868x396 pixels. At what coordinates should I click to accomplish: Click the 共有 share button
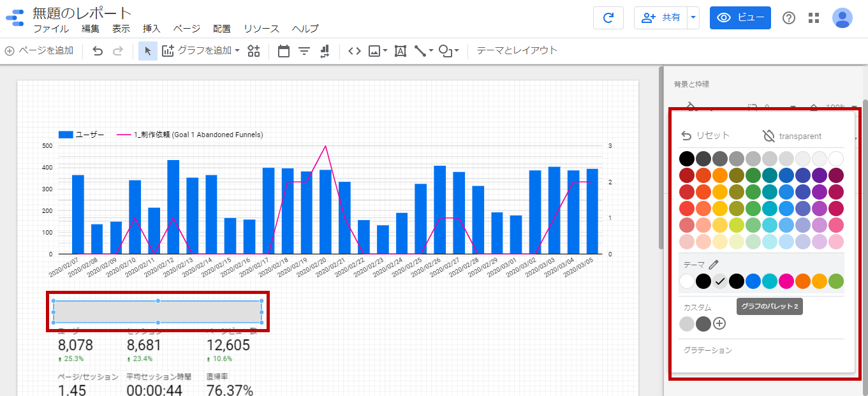coord(661,18)
